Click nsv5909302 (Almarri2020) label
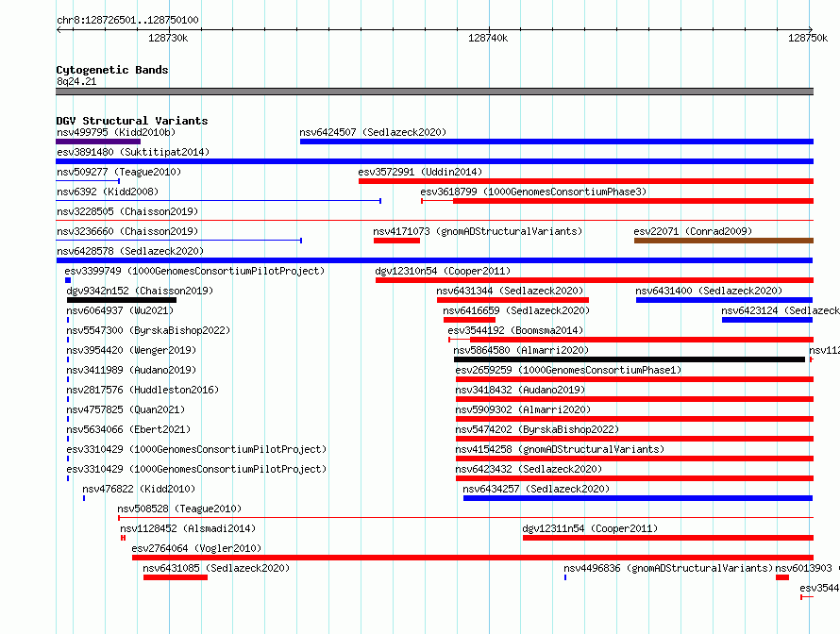This screenshot has width=840, height=634. (523, 409)
